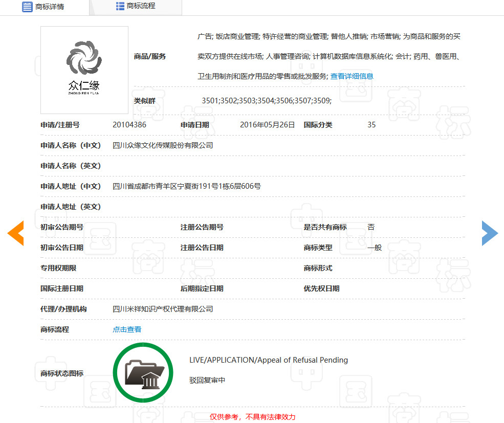Click 点击查看 trademark process link
Image resolution: width=504 pixels, height=423 pixels.
tap(127, 329)
